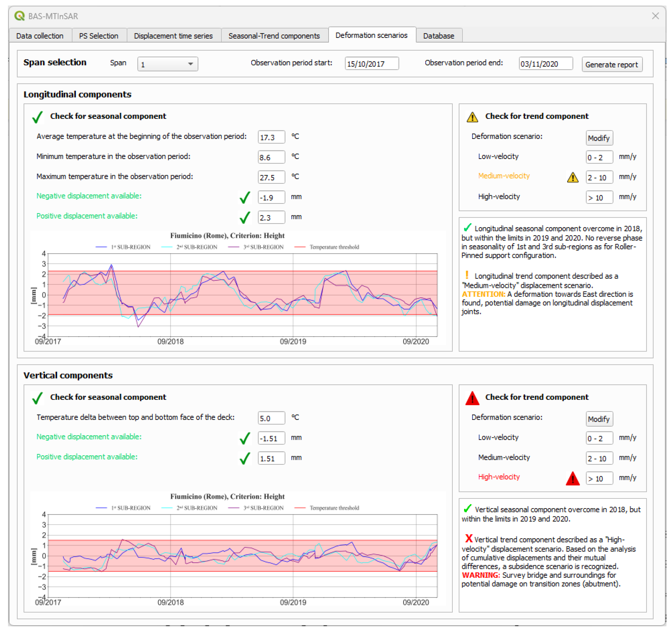Click the Observation period start field
Image resolution: width=672 pixels, height=635 pixels.
click(372, 64)
